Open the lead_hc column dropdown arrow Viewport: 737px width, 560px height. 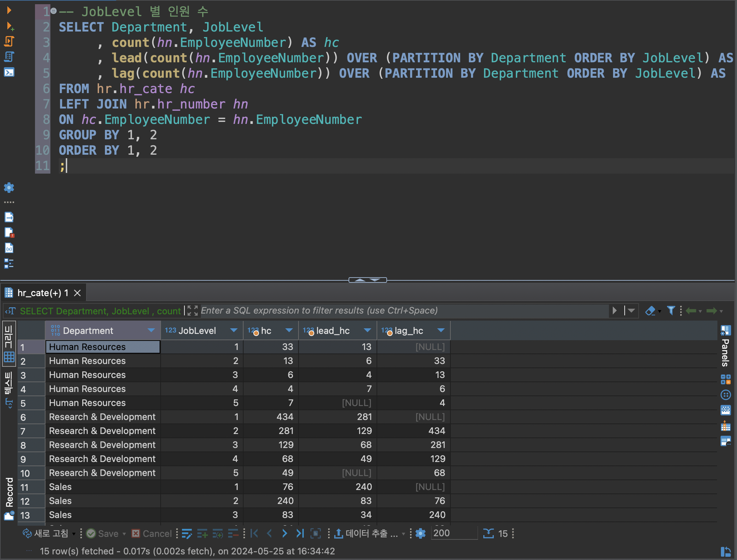tap(367, 330)
